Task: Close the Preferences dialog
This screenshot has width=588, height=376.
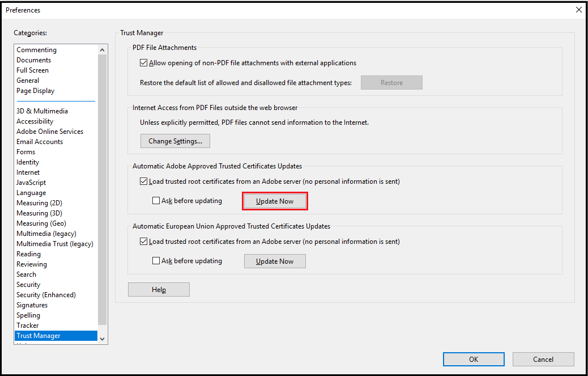Action: 578,10
